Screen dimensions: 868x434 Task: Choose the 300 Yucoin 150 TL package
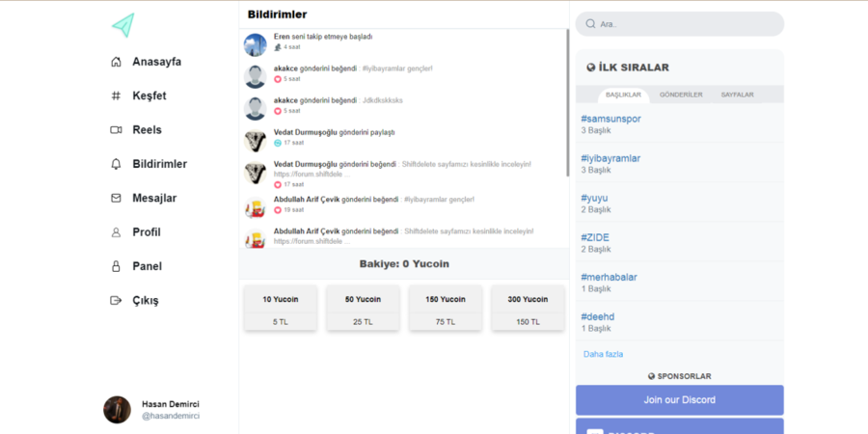(528, 308)
